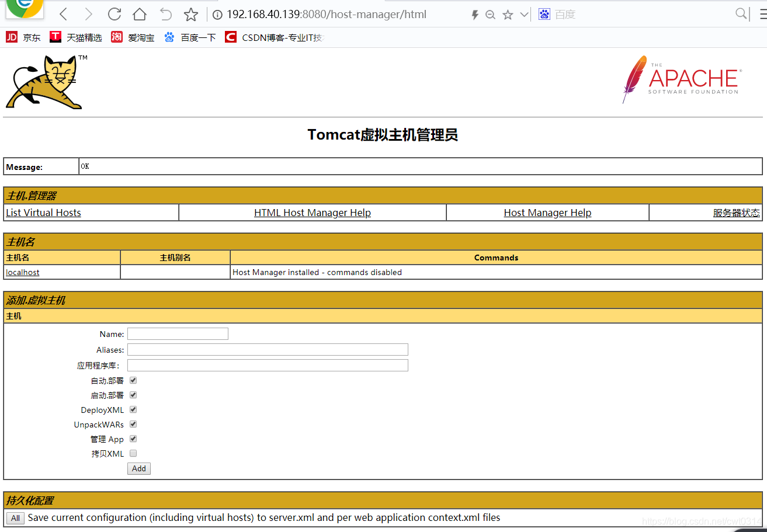Toggle the 自动.部署 checkbox
This screenshot has height=532, width=767.
(x=133, y=380)
